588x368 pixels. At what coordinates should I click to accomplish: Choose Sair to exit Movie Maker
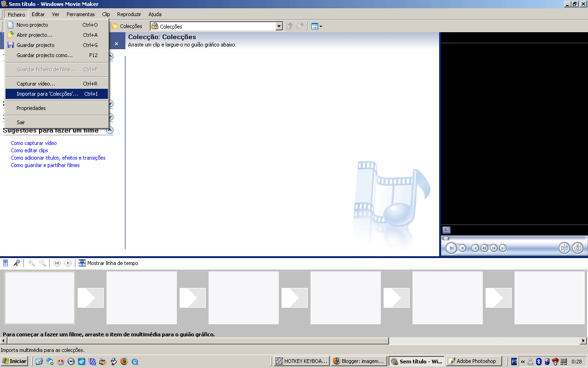point(57,122)
